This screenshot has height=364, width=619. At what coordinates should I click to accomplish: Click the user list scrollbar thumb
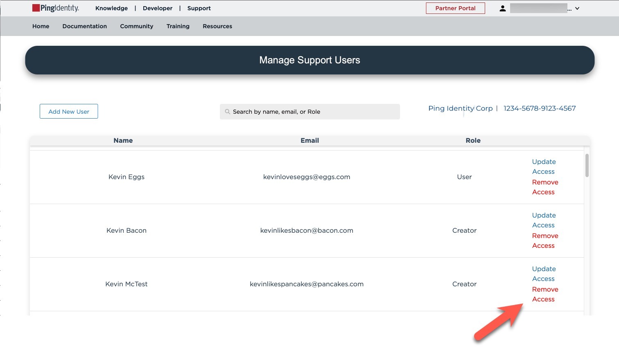[587, 165]
